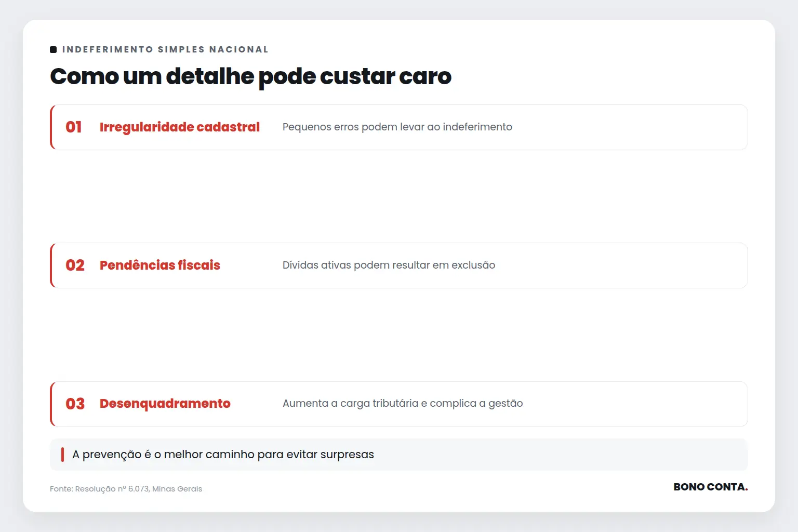This screenshot has width=798, height=532.
Task: Click "Dívidas ativas podem resultar em exclusão"
Action: pos(389,265)
